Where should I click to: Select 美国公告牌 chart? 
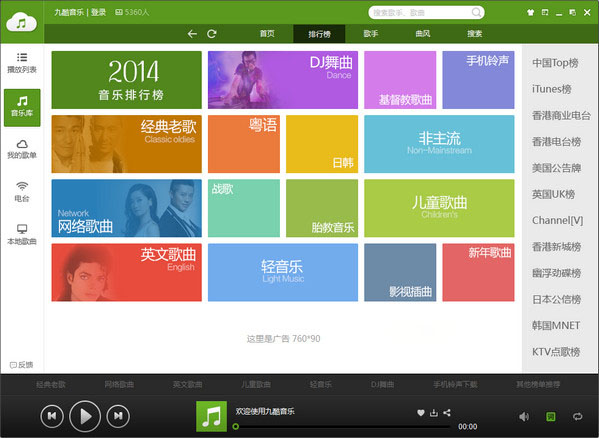[x=557, y=168]
